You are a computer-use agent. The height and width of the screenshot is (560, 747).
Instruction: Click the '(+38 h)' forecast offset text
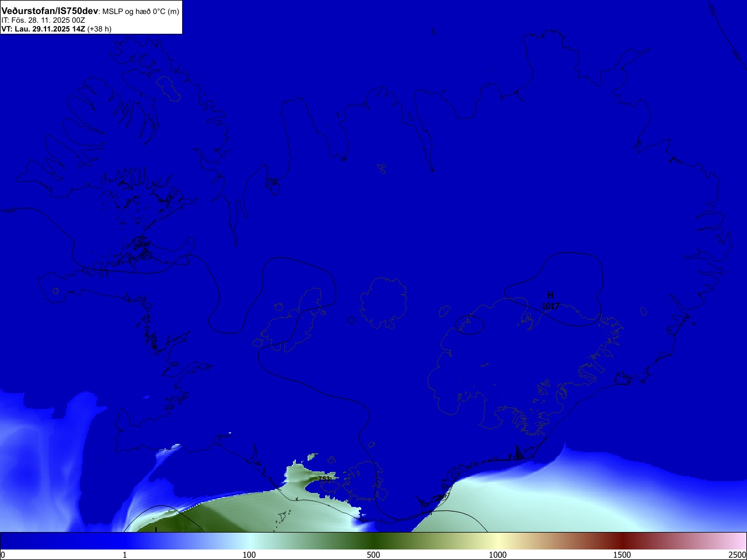coord(99,29)
